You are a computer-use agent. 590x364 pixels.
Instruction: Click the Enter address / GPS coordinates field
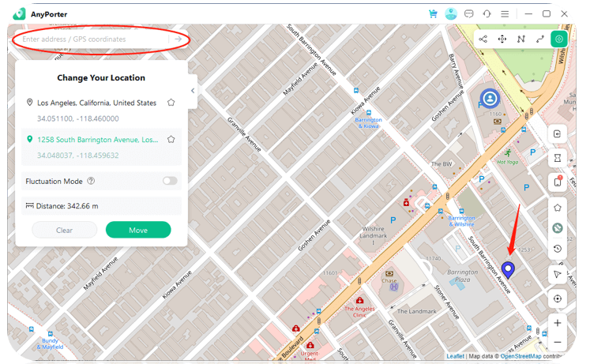pyautogui.click(x=94, y=39)
